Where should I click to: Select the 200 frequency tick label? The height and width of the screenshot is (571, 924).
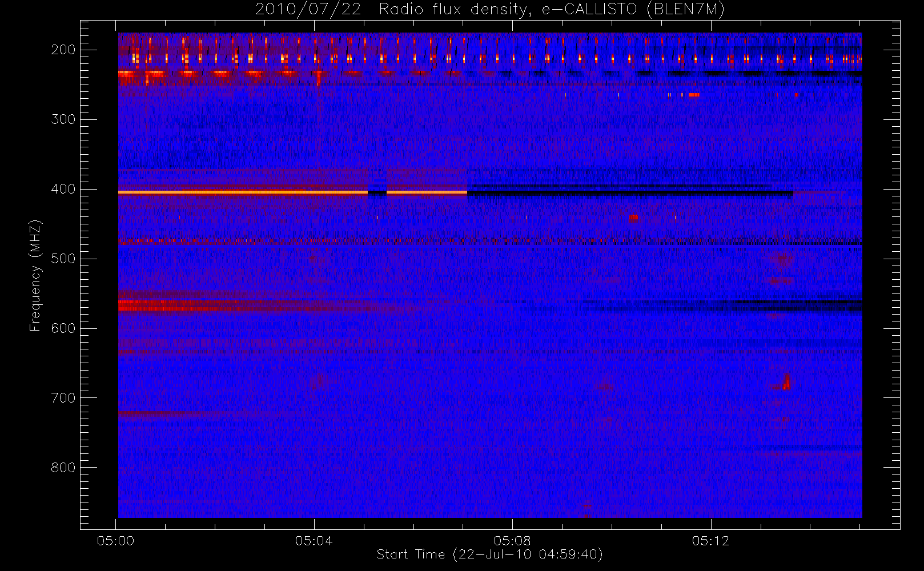[63, 50]
